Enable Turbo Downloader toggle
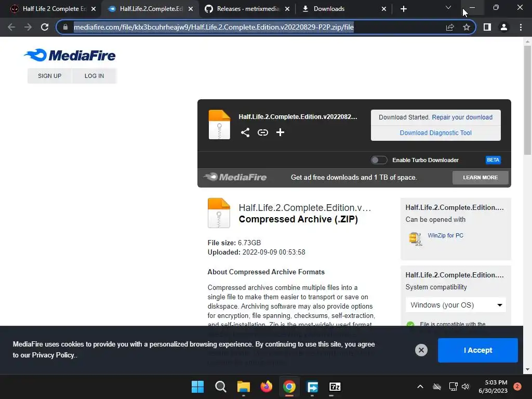This screenshot has height=399, width=532. 379,160
